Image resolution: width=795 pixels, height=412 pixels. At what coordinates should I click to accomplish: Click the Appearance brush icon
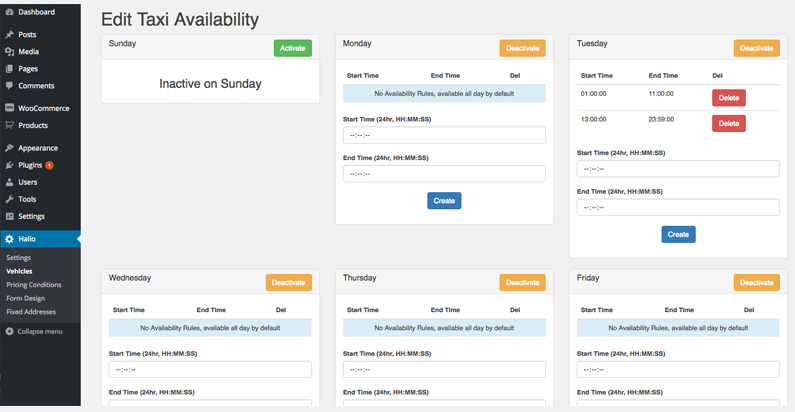pyautogui.click(x=9, y=148)
